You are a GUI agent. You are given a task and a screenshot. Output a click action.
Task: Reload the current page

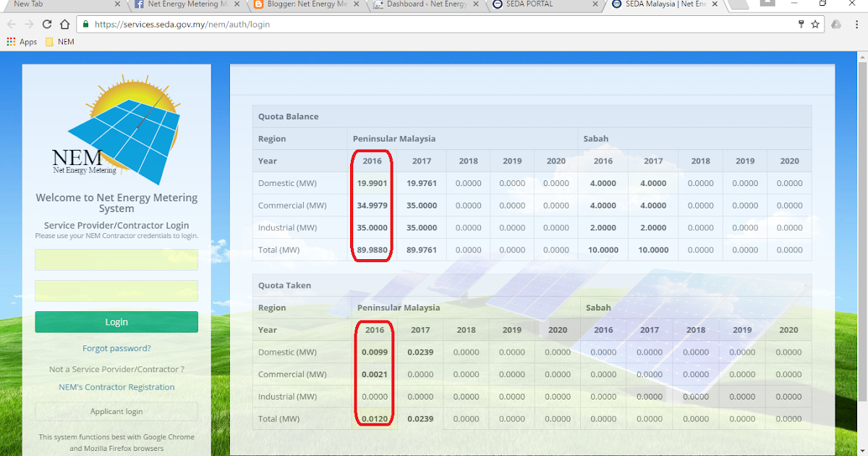46,24
